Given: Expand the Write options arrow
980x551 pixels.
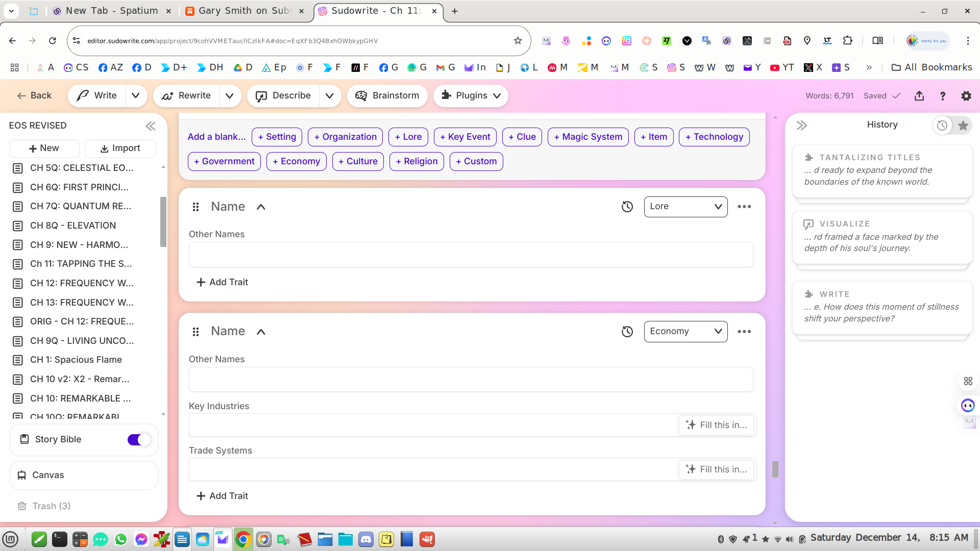Looking at the screenshot, I should [136, 95].
